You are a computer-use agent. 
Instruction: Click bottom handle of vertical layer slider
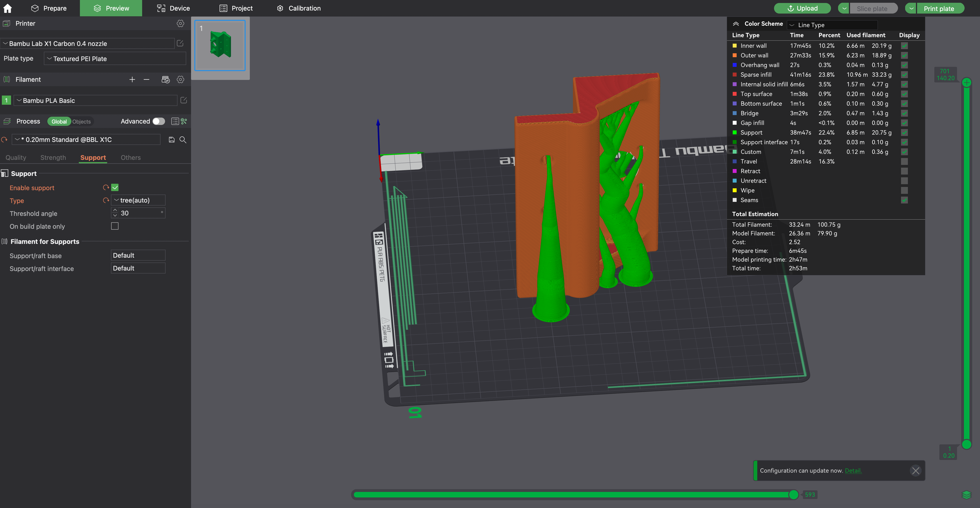[967, 444]
